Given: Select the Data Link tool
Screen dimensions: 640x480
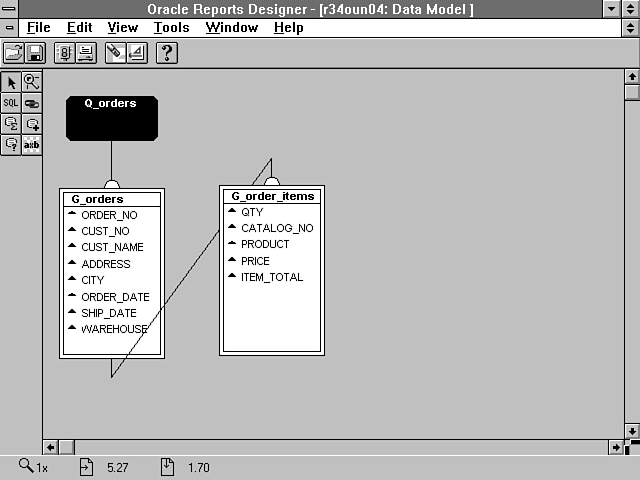Looking at the screenshot, I should 32,102.
